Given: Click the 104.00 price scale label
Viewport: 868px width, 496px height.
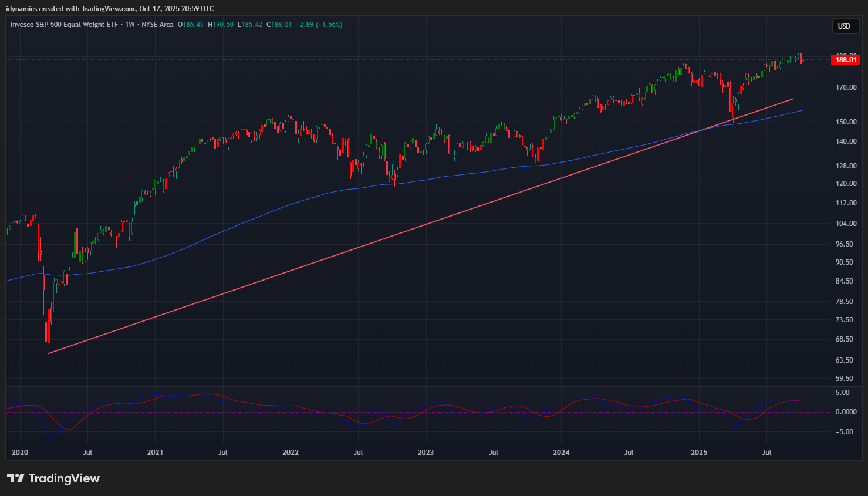Looking at the screenshot, I should 846,224.
